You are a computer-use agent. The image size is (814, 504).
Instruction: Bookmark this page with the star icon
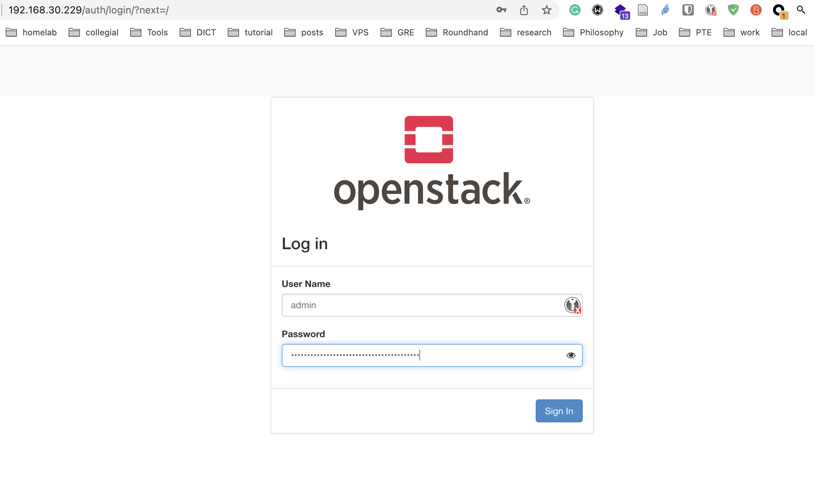546,10
